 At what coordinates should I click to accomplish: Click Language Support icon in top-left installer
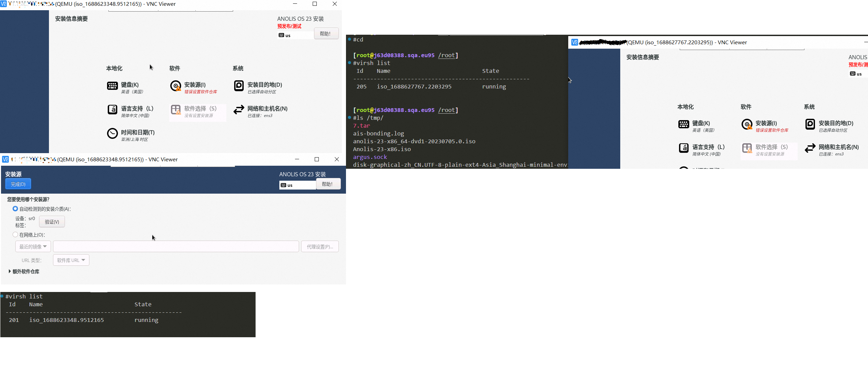pyautogui.click(x=112, y=110)
